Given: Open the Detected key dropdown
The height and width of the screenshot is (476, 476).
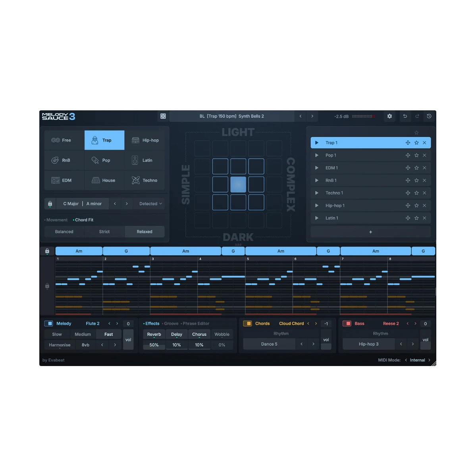Looking at the screenshot, I should coord(150,204).
